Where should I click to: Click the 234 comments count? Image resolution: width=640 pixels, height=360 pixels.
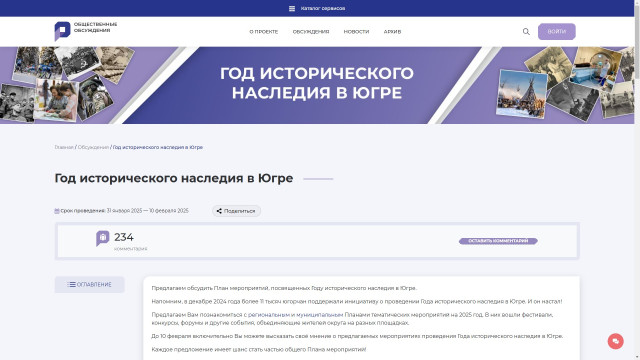point(124,237)
